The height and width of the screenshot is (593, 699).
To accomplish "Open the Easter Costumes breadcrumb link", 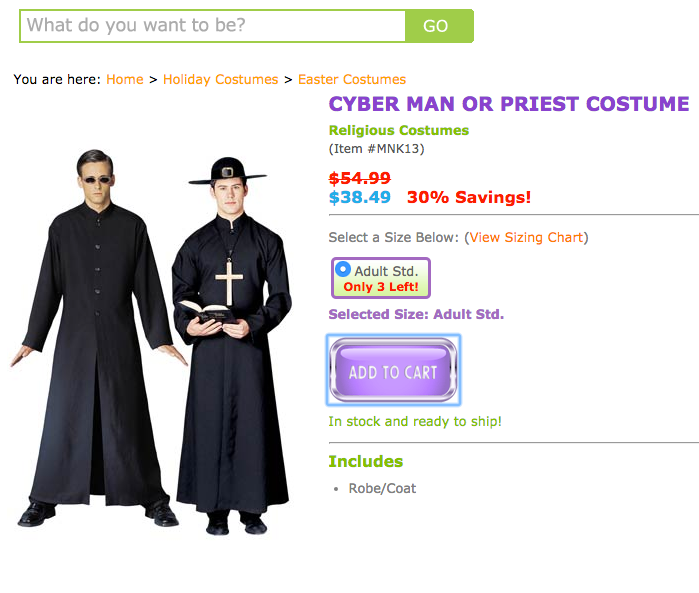I will click(x=352, y=79).
